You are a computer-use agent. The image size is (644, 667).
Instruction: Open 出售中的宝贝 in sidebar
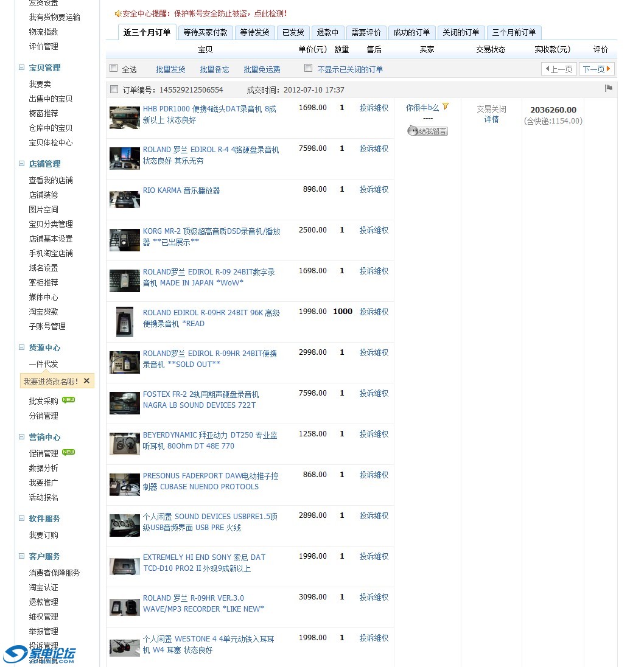point(51,99)
